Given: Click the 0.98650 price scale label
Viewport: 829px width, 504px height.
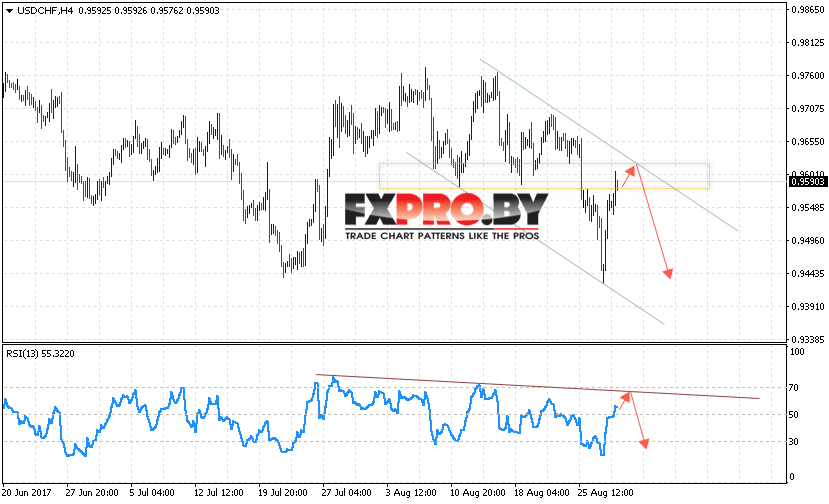Looking at the screenshot, I should point(807,10).
